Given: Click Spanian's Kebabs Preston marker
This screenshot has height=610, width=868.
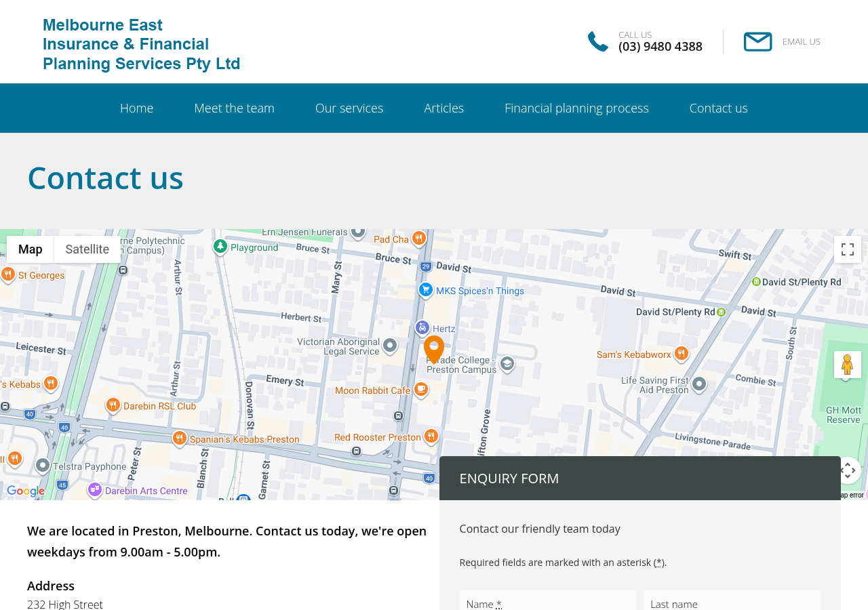Looking at the screenshot, I should 180,438.
